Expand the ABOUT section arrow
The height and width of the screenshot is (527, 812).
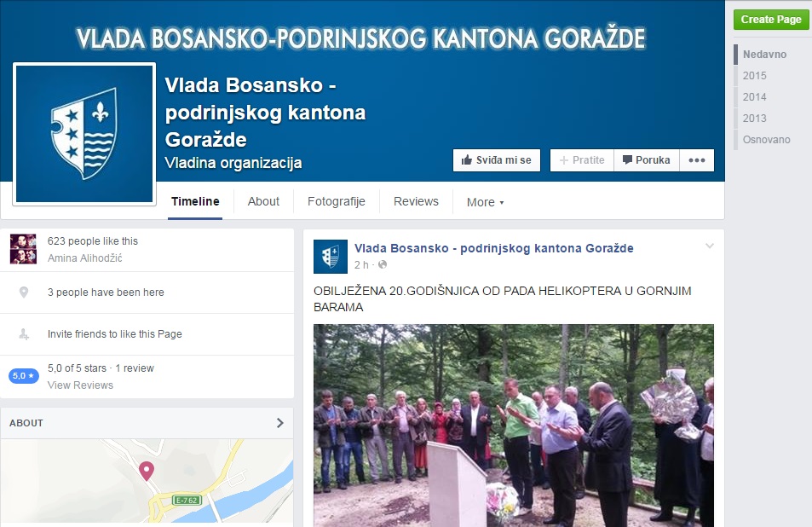[x=280, y=423]
